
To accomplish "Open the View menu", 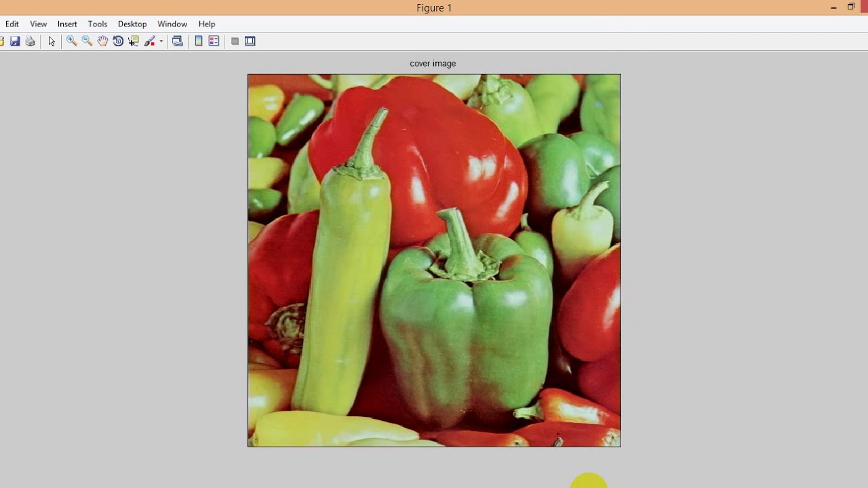I will tap(39, 24).
